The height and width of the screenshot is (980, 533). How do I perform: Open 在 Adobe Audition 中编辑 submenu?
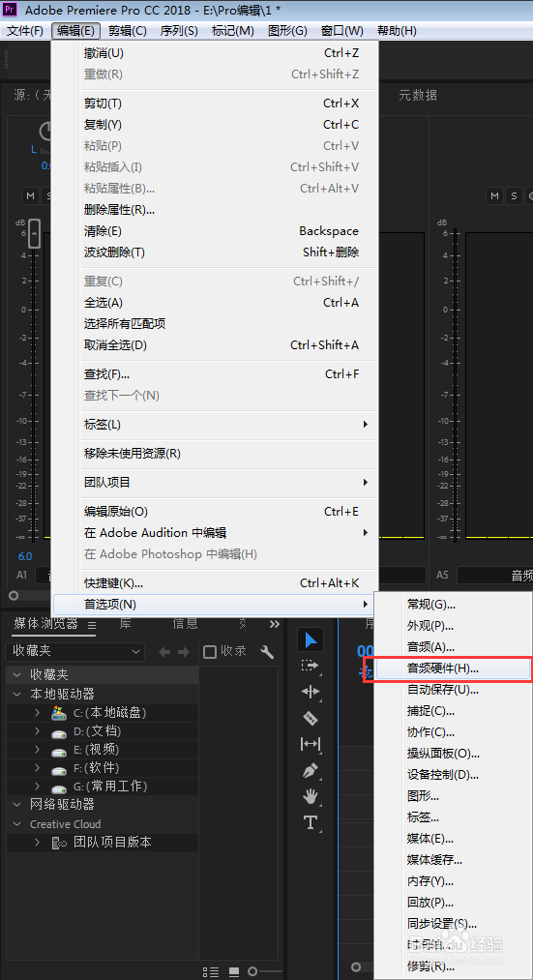coord(216,532)
